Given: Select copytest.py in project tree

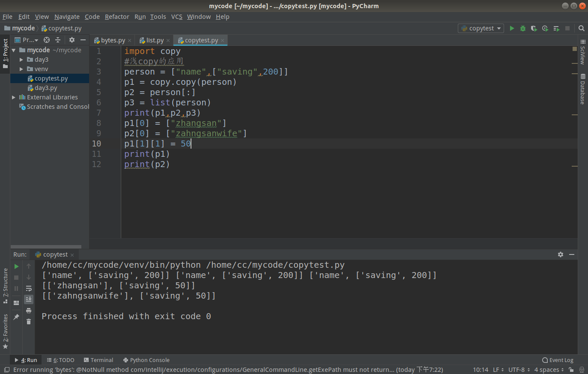Looking at the screenshot, I should [50, 78].
